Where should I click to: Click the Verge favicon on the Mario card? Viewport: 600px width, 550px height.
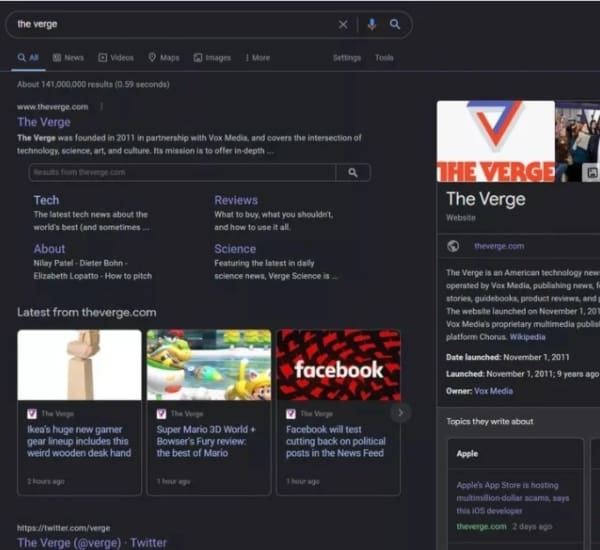tap(161, 413)
